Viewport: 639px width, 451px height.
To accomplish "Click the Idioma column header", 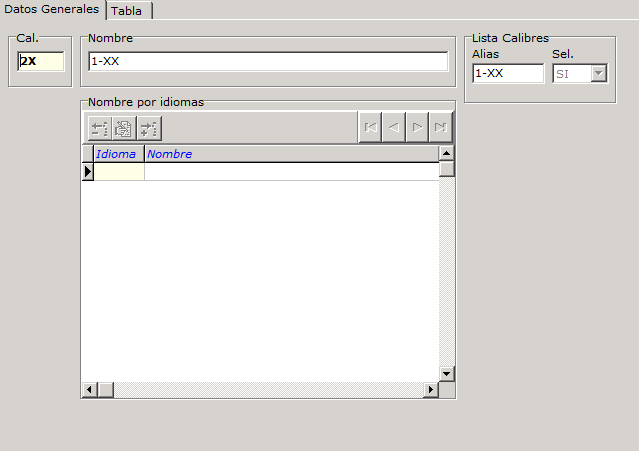I will [x=118, y=154].
